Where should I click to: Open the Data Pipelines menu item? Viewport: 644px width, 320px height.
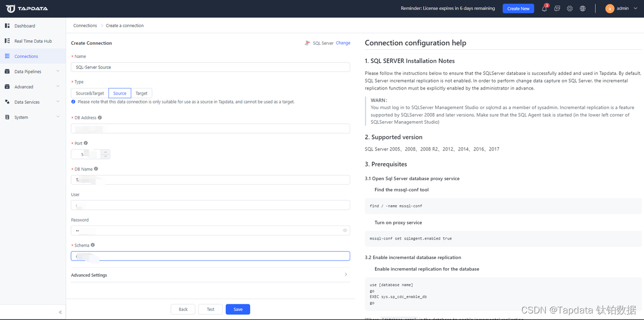point(33,71)
